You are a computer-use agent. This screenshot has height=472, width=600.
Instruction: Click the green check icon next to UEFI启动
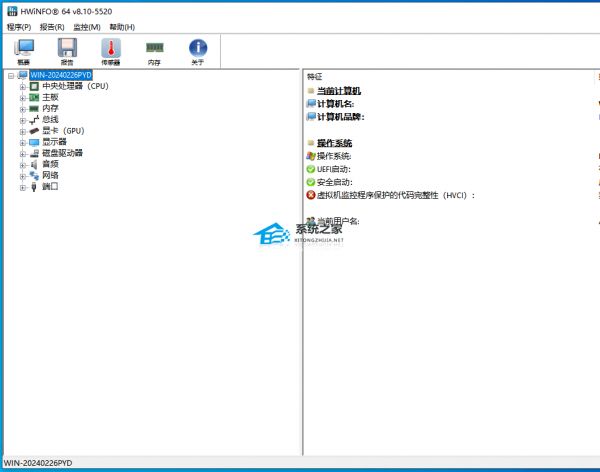tap(311, 169)
